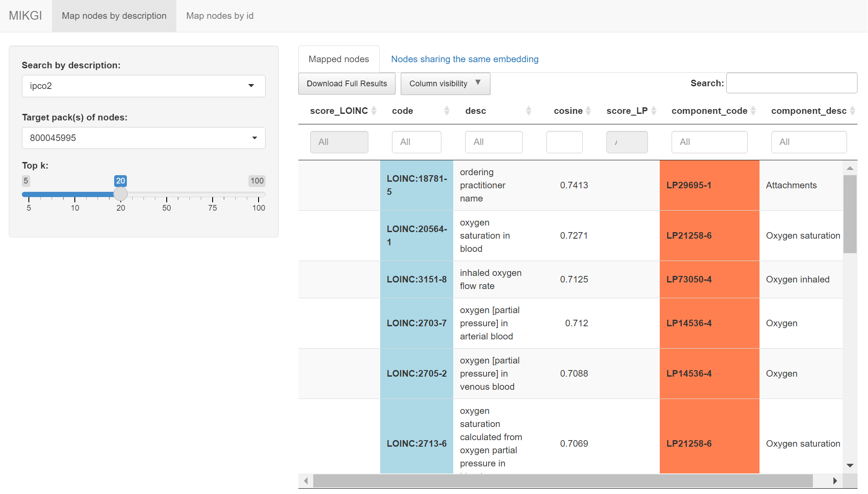Open Column visibility dropdown
This screenshot has width=868, height=494.
(x=445, y=84)
